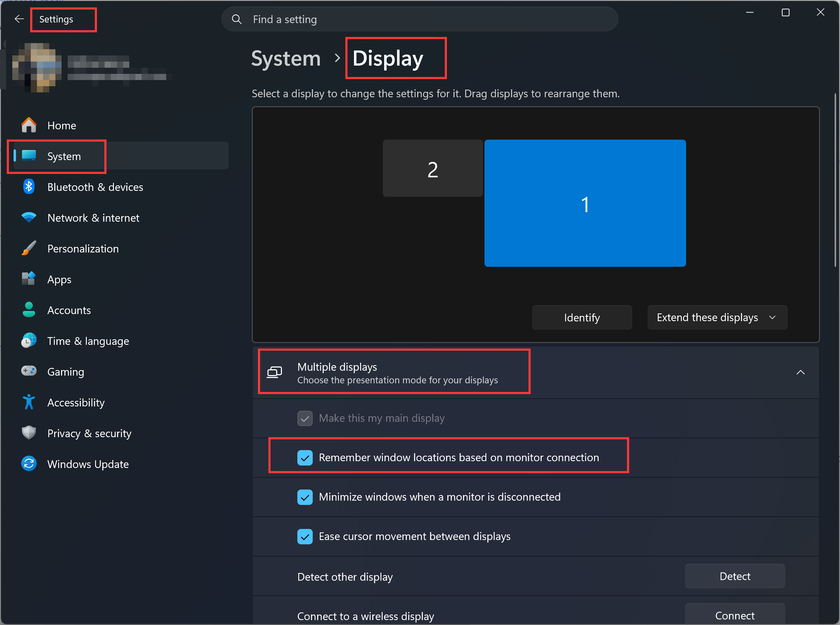Image resolution: width=840 pixels, height=625 pixels.
Task: Maximize the Settings window
Action: 785,13
